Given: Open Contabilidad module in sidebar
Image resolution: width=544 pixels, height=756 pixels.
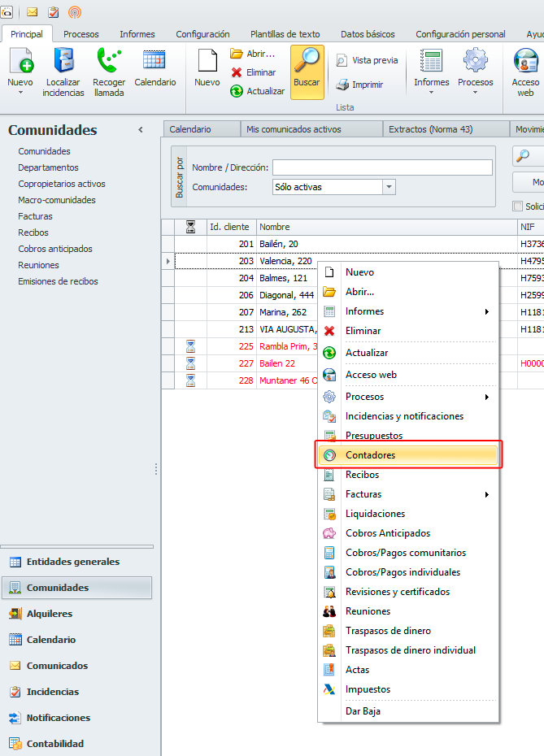Looking at the screenshot, I should (x=77, y=744).
